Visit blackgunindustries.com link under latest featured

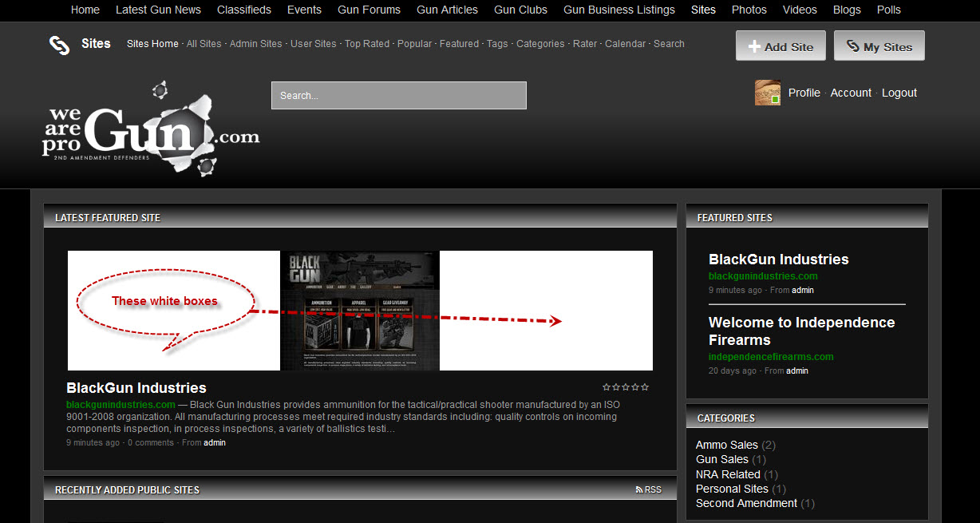coord(121,405)
